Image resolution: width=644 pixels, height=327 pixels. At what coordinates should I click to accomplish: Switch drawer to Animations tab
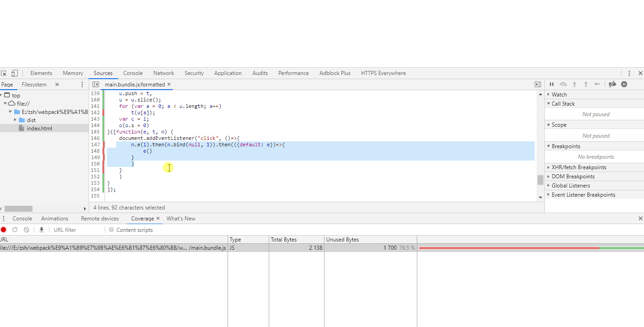click(x=55, y=219)
